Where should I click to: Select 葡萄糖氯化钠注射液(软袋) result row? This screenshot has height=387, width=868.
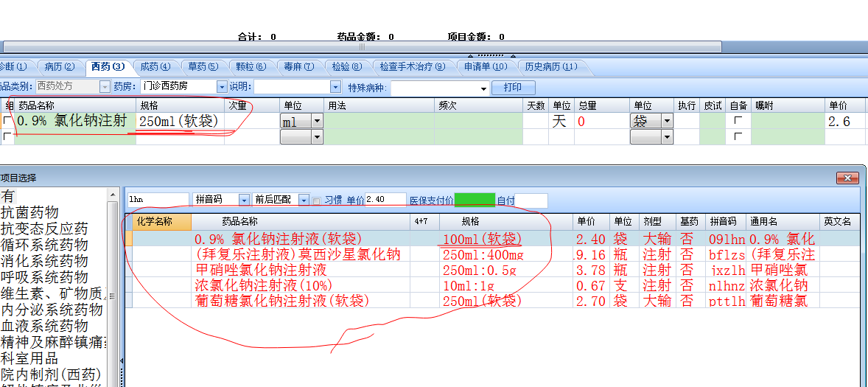(492, 301)
